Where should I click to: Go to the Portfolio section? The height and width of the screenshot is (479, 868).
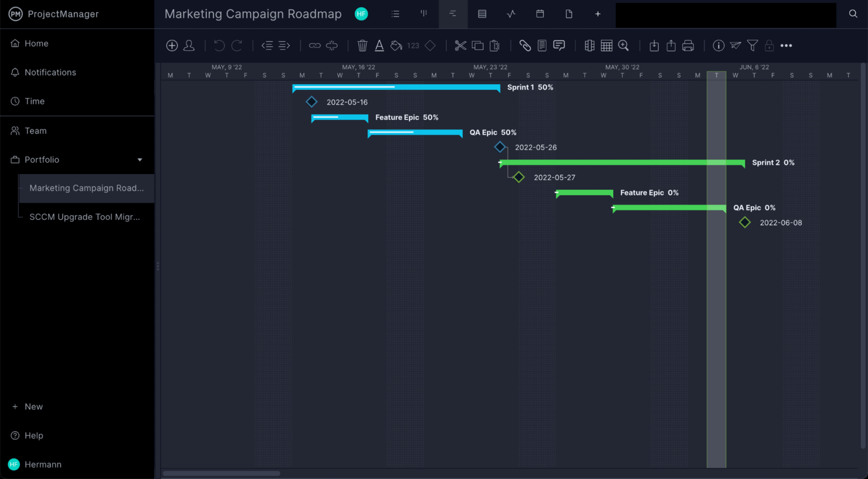tap(41, 159)
